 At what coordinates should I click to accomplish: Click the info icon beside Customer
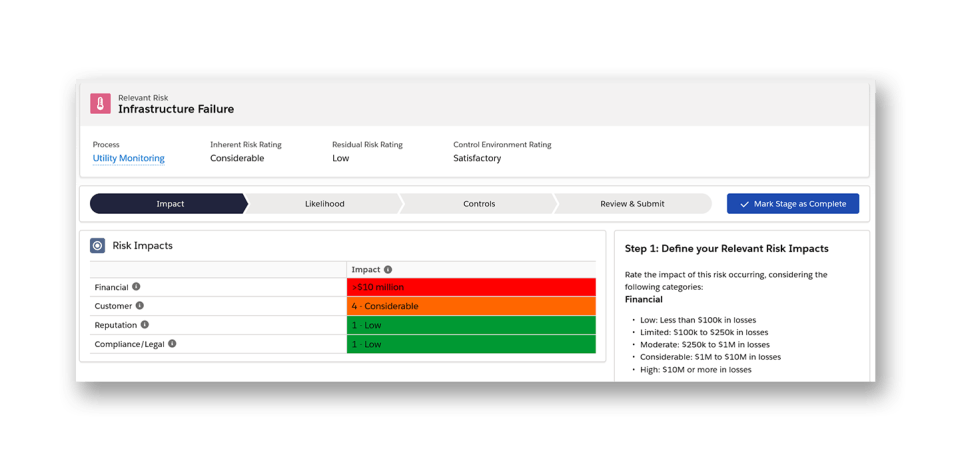point(140,305)
